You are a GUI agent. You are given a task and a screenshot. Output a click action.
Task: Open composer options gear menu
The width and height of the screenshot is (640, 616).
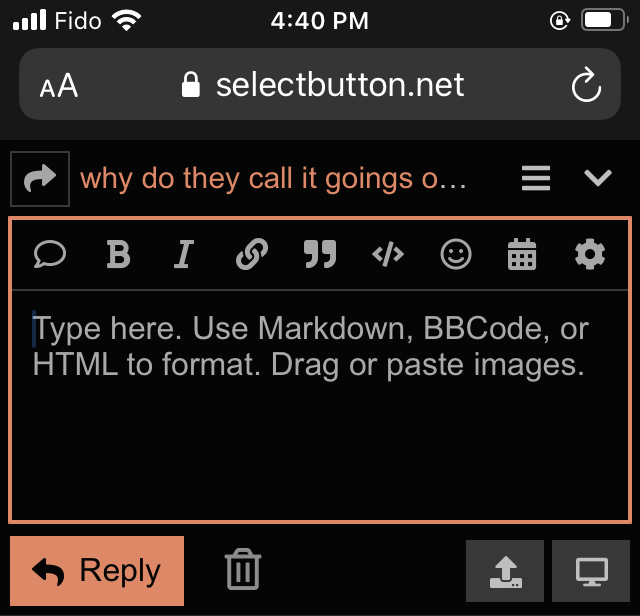tap(590, 256)
